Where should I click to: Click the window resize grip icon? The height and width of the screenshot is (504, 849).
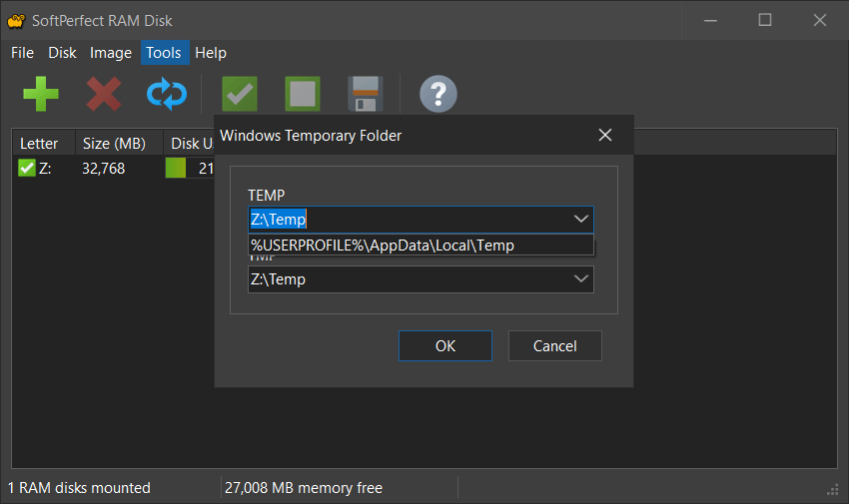(833, 490)
